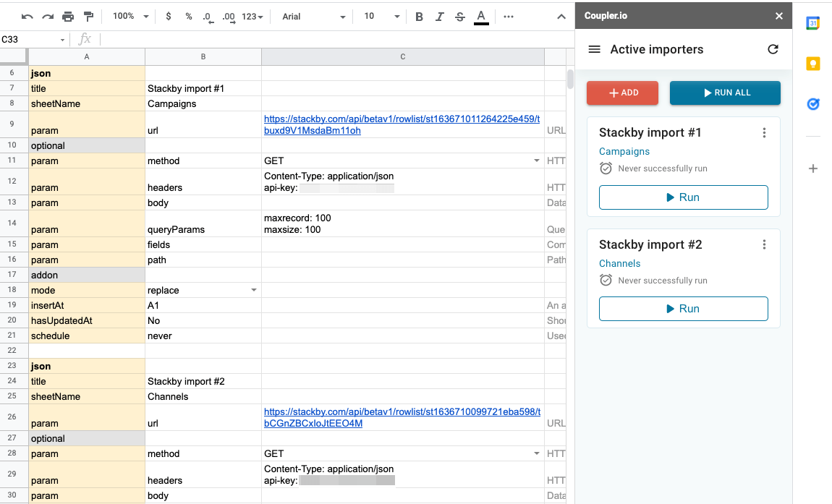Click the ADD importer button
The image size is (832, 504).
(622, 93)
